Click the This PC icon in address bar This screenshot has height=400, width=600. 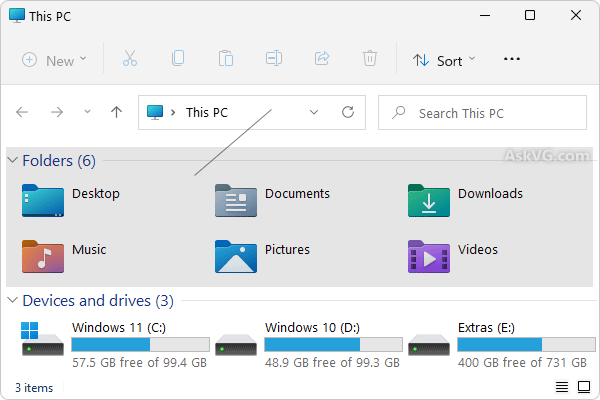155,113
